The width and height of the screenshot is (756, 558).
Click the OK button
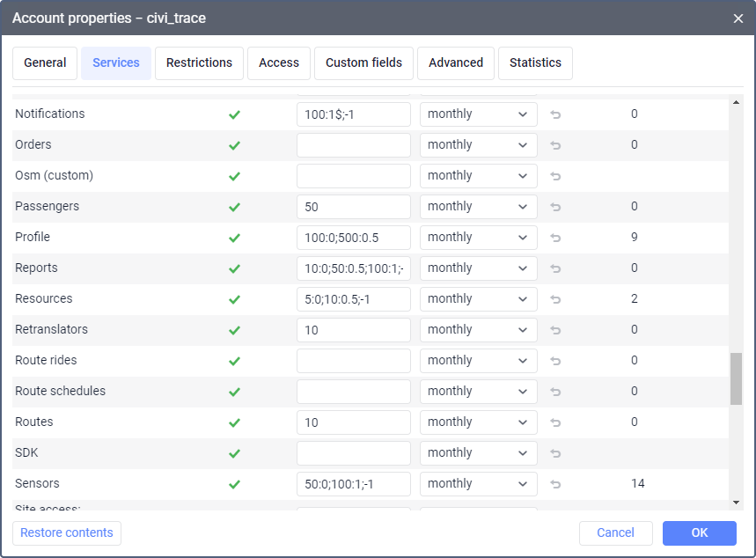pos(699,533)
